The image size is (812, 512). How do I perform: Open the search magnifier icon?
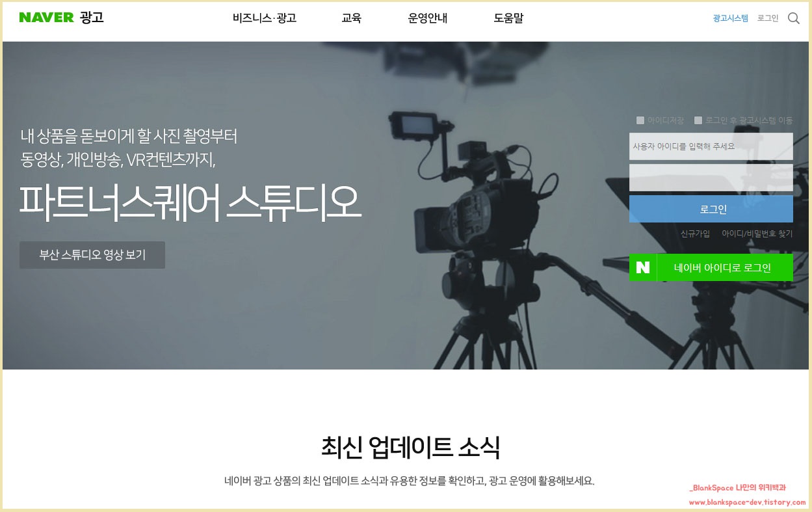[x=793, y=18]
